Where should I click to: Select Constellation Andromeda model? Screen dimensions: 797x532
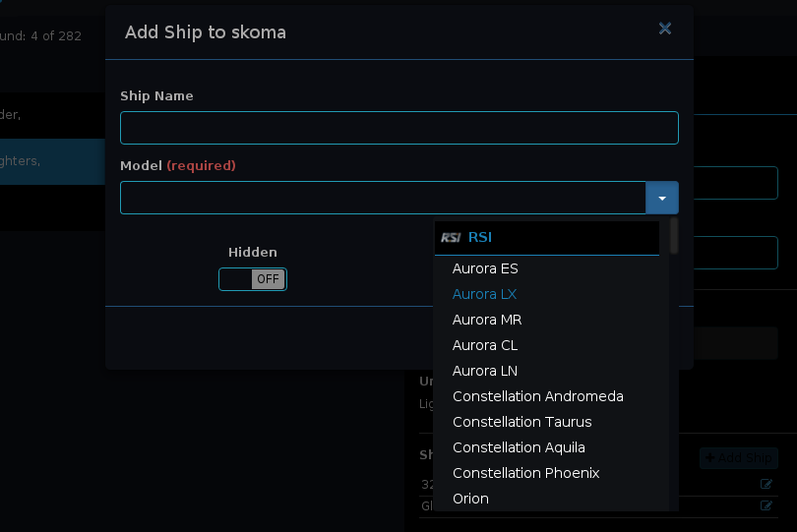click(x=537, y=396)
